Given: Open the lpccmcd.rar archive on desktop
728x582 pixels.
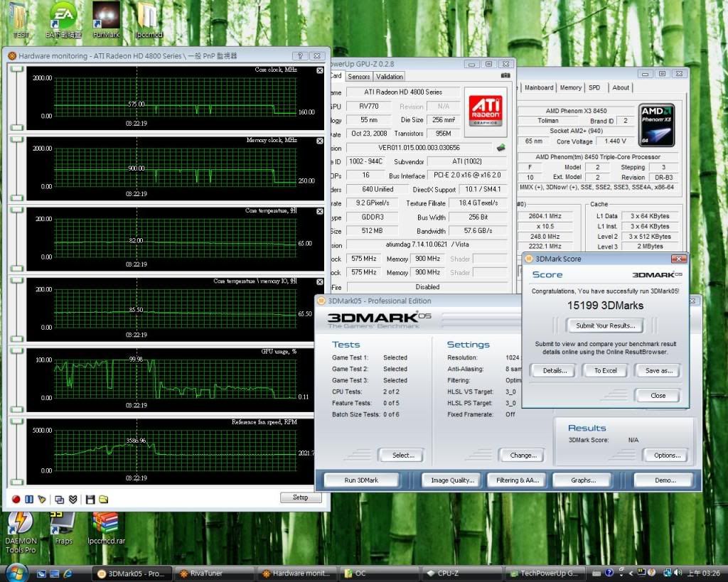Looking at the screenshot, I should point(107,528).
